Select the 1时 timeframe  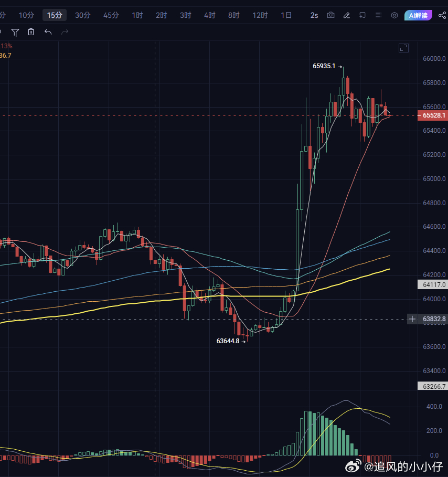137,15
